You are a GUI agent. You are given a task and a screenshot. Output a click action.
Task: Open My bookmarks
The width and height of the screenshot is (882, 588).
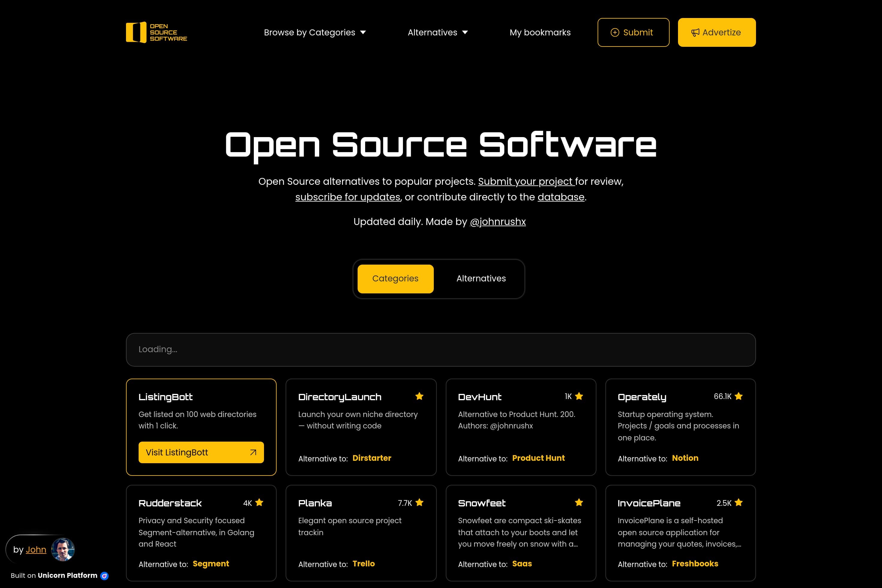tap(540, 33)
